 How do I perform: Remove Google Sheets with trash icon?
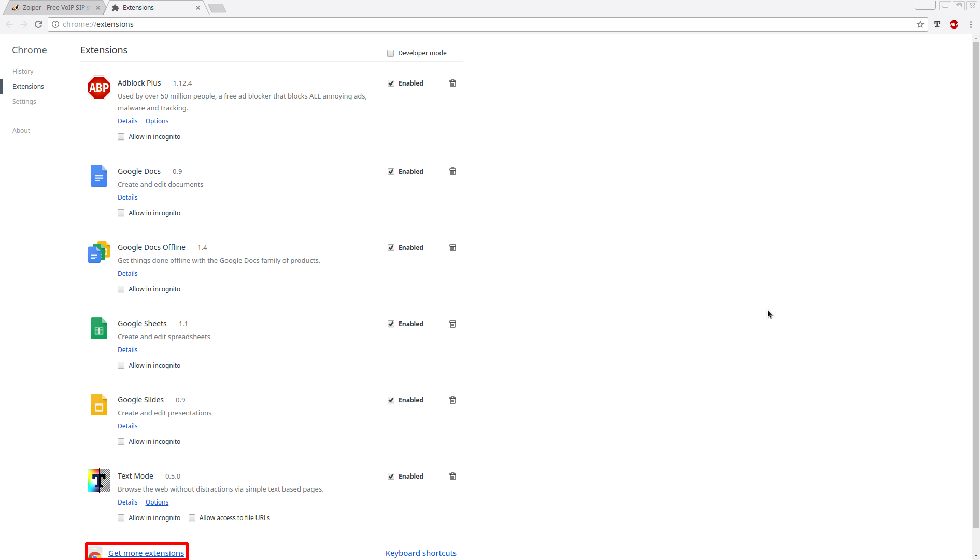point(452,324)
